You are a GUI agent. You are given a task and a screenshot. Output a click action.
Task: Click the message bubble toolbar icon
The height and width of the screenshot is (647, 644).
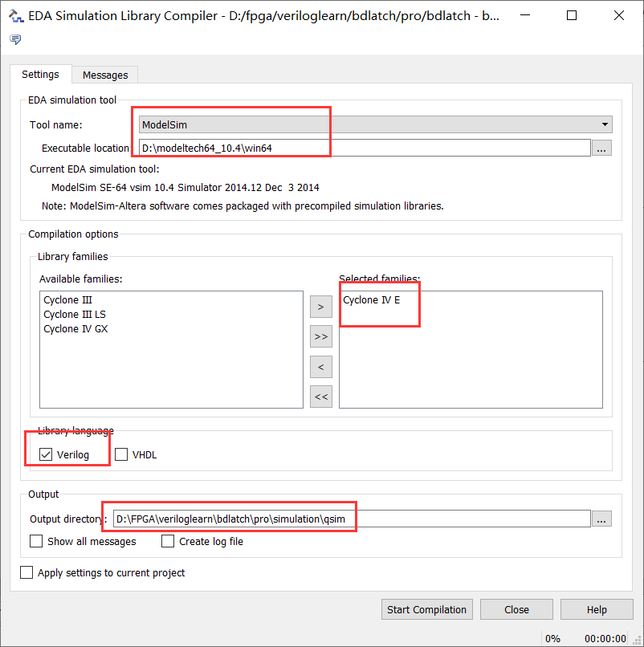click(x=15, y=39)
